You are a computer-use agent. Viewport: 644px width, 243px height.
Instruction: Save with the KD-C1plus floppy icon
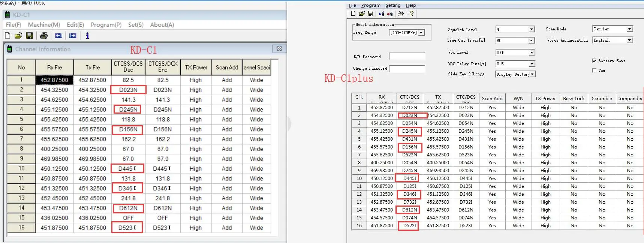point(370,13)
